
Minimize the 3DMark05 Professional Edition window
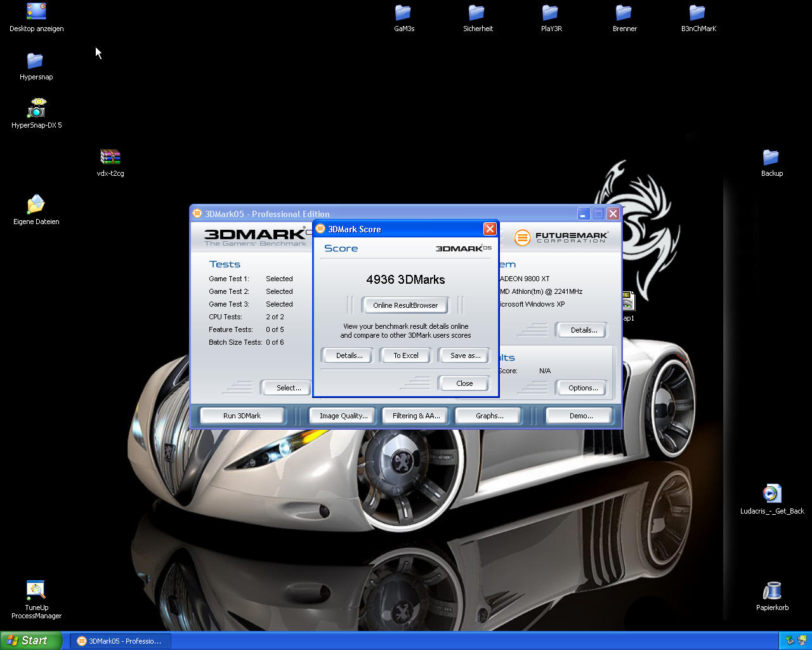click(583, 214)
